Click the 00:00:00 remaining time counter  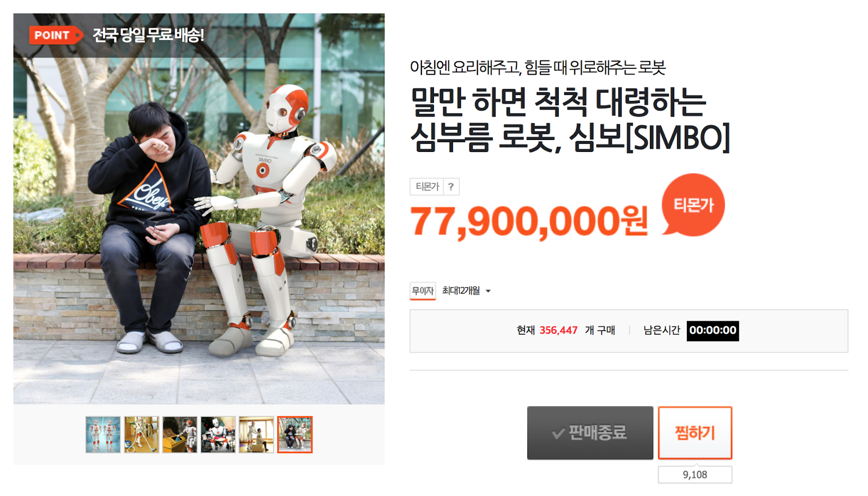tap(713, 330)
